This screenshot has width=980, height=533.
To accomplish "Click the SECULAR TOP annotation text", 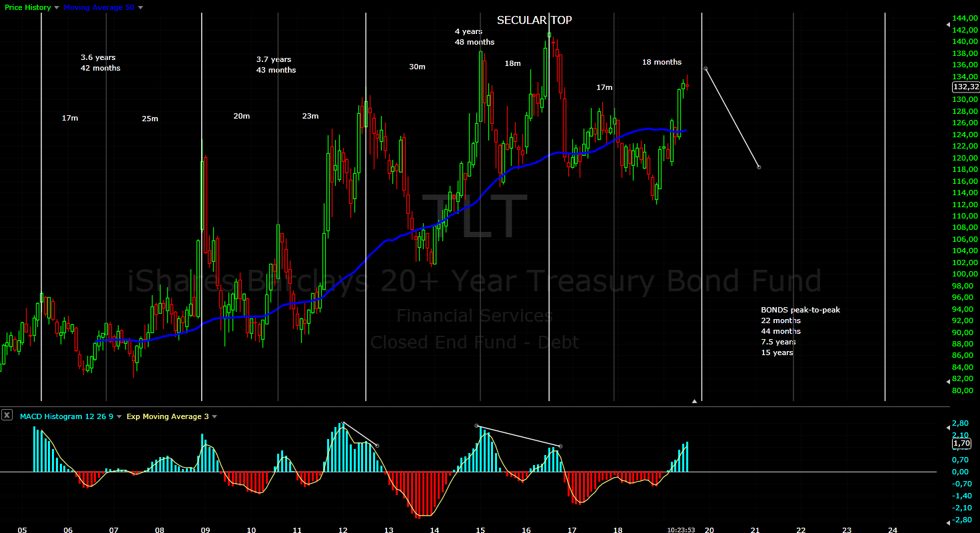I will pos(534,20).
